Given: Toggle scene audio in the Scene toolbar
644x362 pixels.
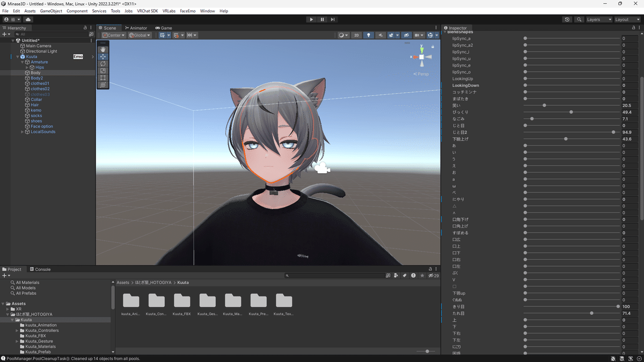Looking at the screenshot, I should coord(381,35).
